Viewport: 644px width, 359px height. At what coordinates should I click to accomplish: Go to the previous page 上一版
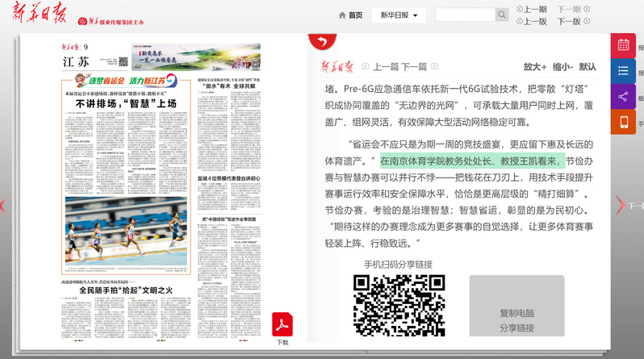532,21
